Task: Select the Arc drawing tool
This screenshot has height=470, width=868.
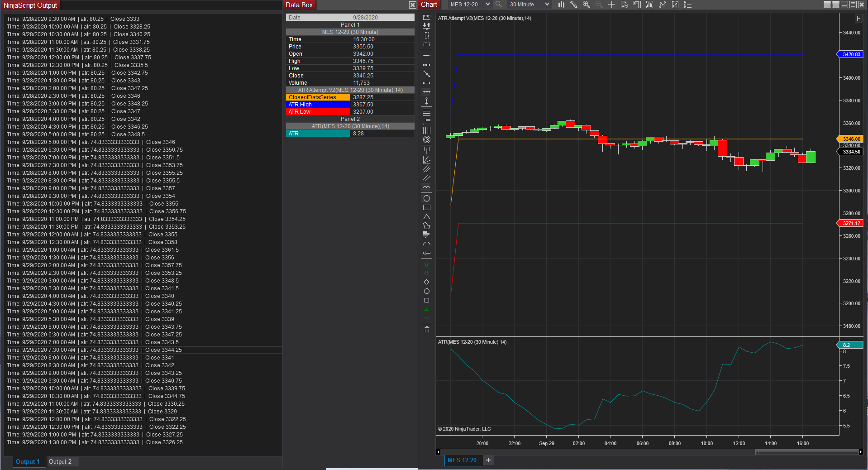Action: pos(427,244)
